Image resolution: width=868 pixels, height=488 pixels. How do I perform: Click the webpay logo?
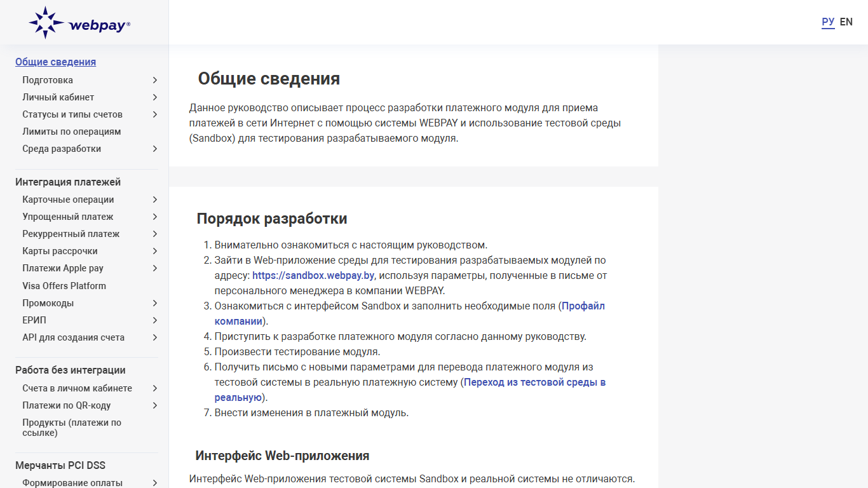[x=79, y=23]
